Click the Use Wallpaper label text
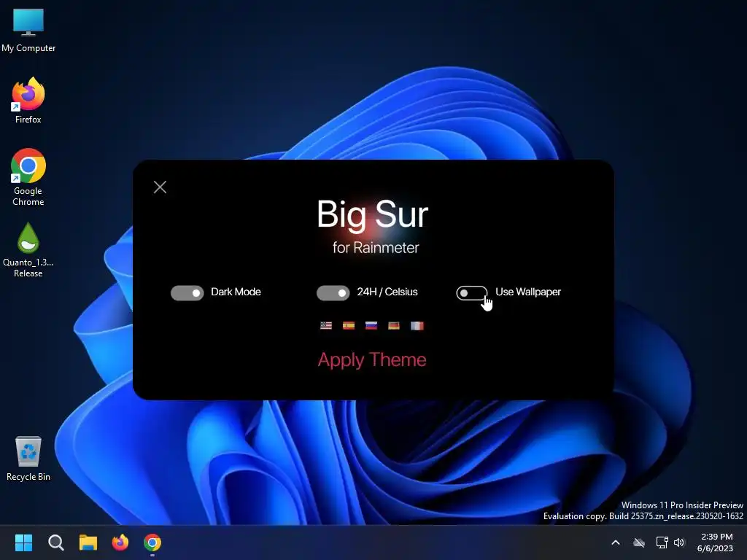 click(x=528, y=292)
